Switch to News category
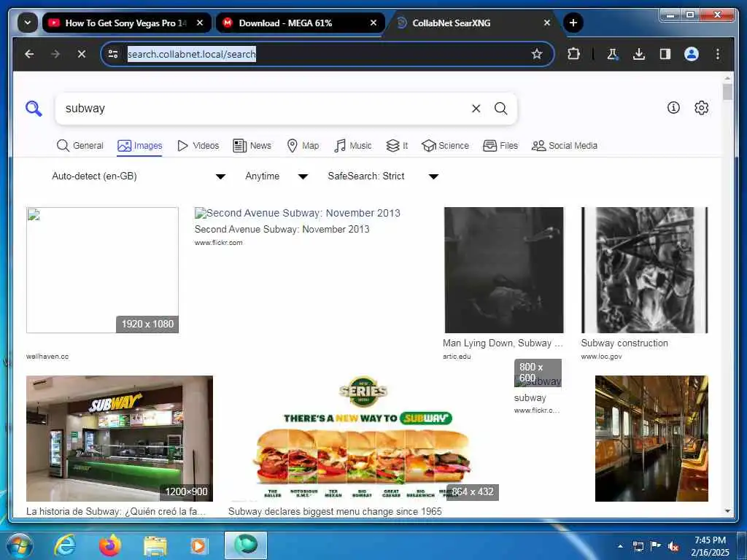Image resolution: width=747 pixels, height=560 pixels. (x=252, y=146)
